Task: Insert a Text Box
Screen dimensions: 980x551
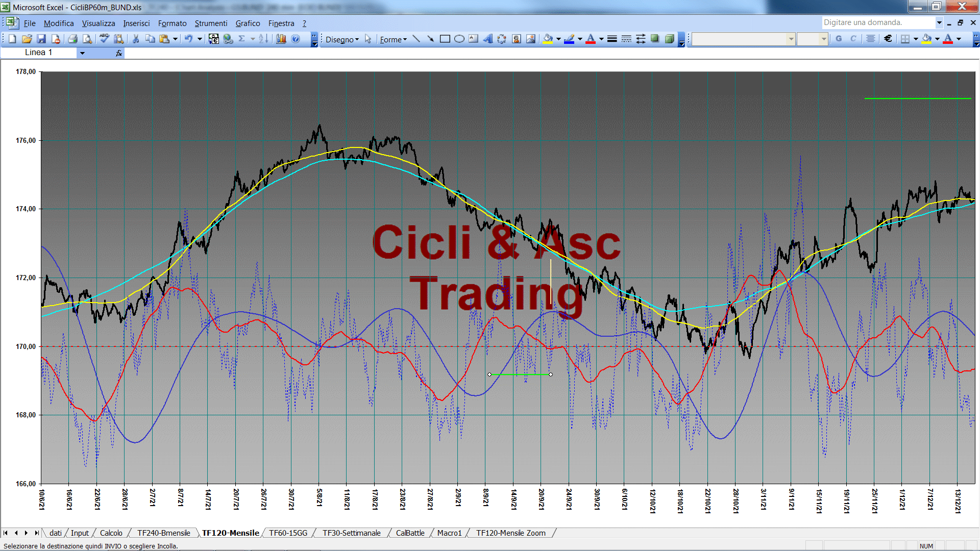Action: tap(474, 39)
